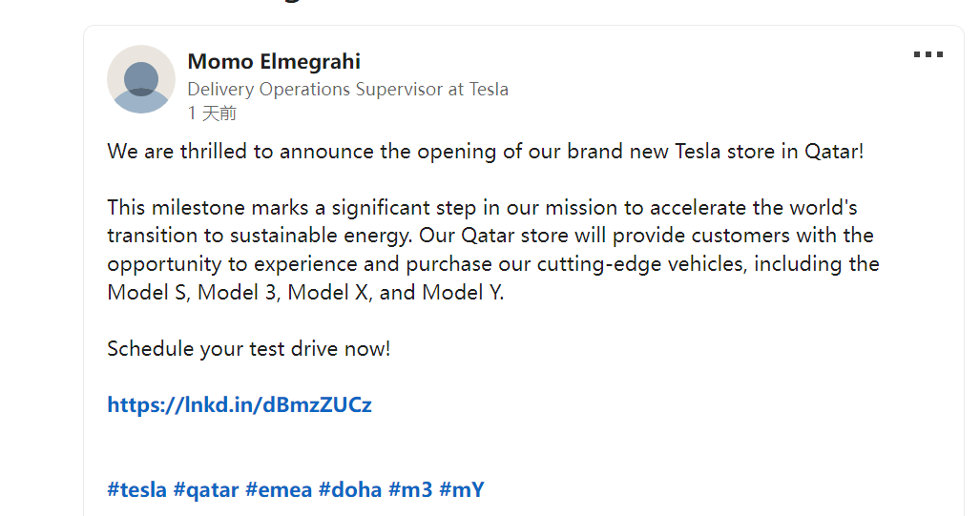This screenshot has height=516, width=980.
Task: Click the word 'Qatar!' ending the announcement
Action: click(x=834, y=152)
